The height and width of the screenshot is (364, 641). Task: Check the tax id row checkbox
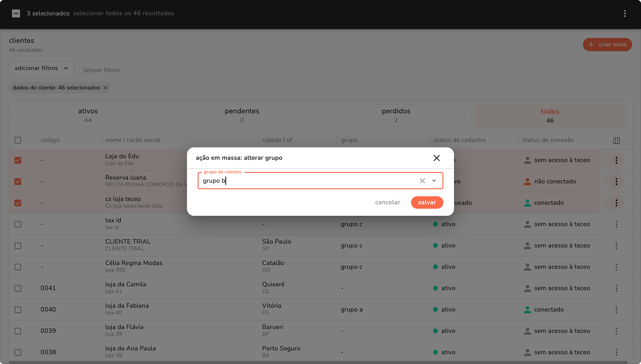[x=18, y=224]
